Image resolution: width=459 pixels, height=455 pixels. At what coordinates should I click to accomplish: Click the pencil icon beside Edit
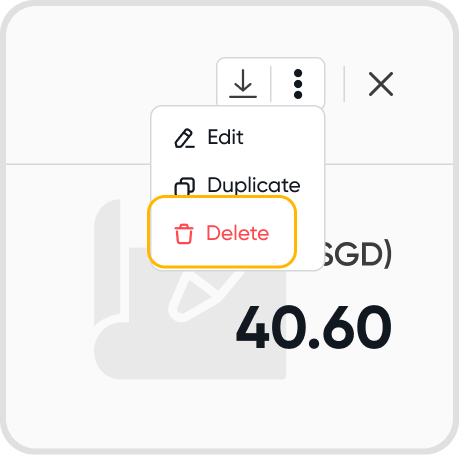184,138
